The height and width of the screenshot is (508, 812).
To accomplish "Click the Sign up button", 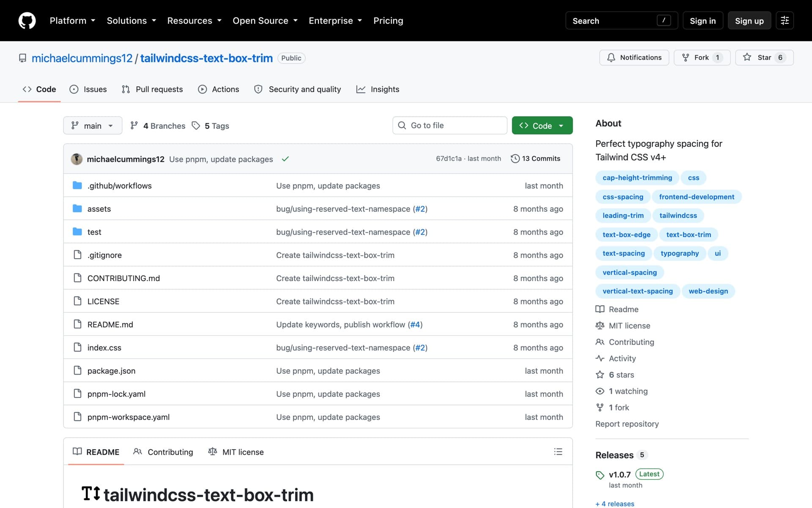I will click(x=749, y=20).
